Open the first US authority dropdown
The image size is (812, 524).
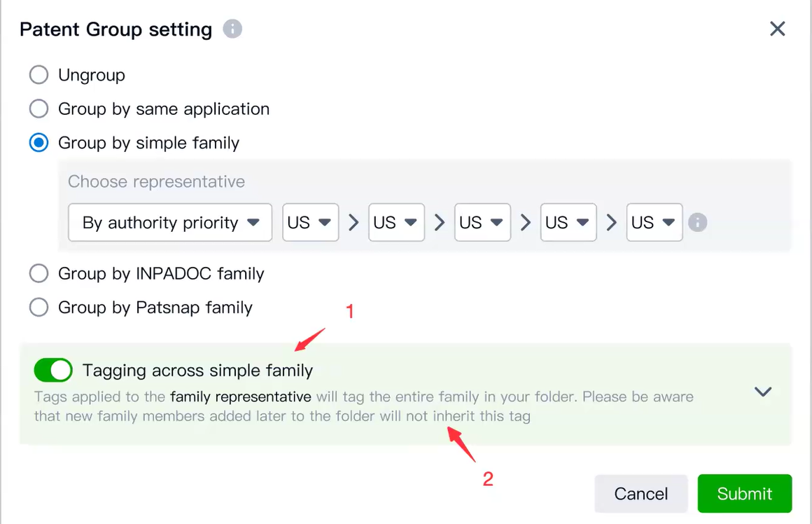(x=310, y=223)
